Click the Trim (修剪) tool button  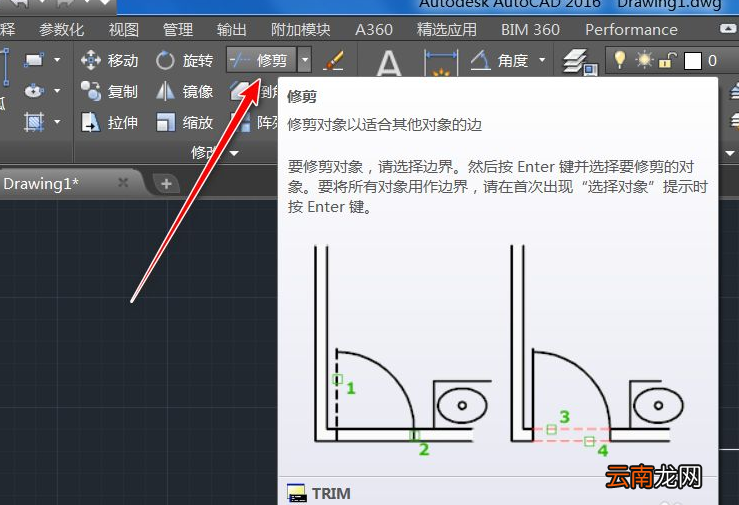click(262, 60)
